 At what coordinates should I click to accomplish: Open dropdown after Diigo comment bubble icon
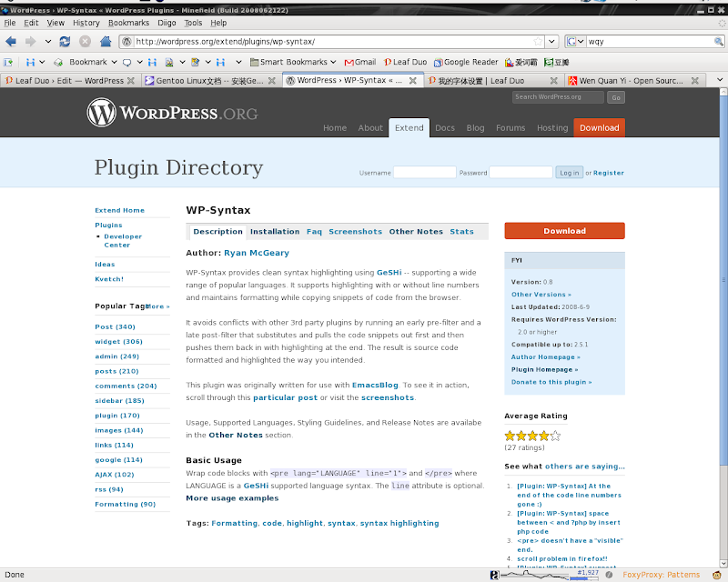tap(139, 62)
